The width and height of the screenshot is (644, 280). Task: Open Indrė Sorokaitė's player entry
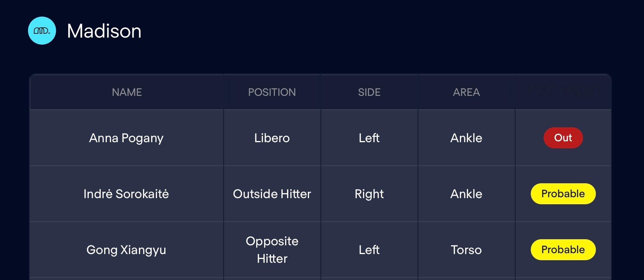point(126,194)
